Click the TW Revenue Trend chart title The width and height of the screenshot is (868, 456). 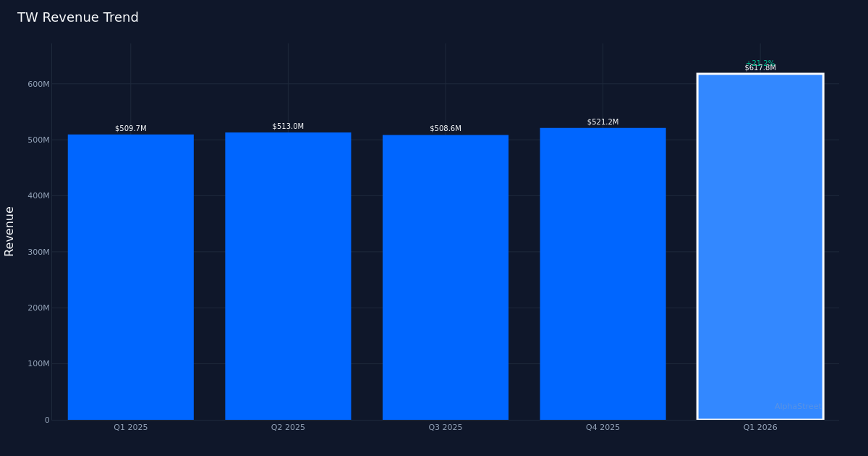[x=77, y=17]
